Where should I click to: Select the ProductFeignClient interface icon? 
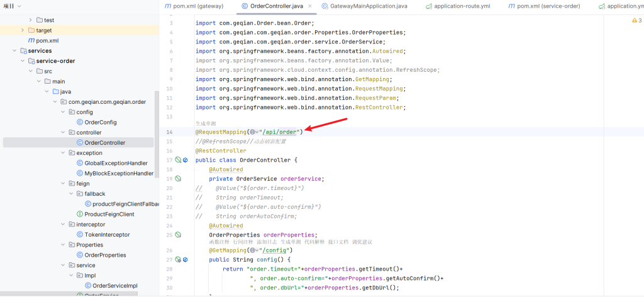(80, 214)
